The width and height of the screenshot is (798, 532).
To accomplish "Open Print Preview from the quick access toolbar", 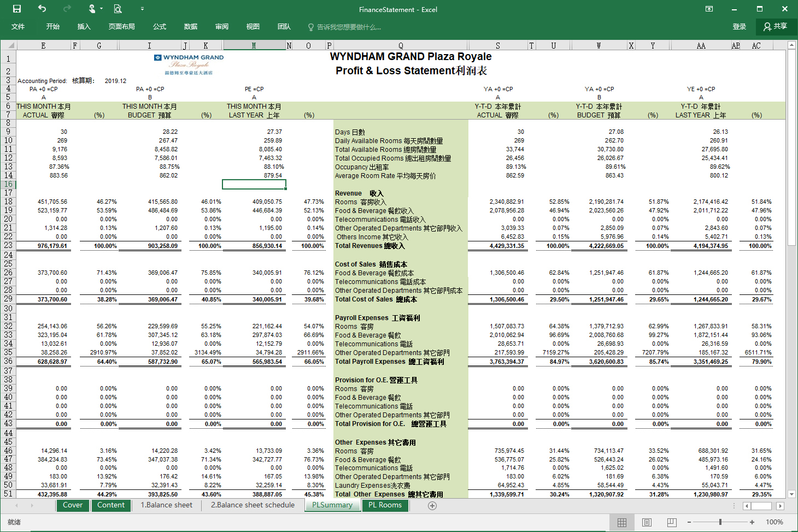I will pyautogui.click(x=118, y=9).
